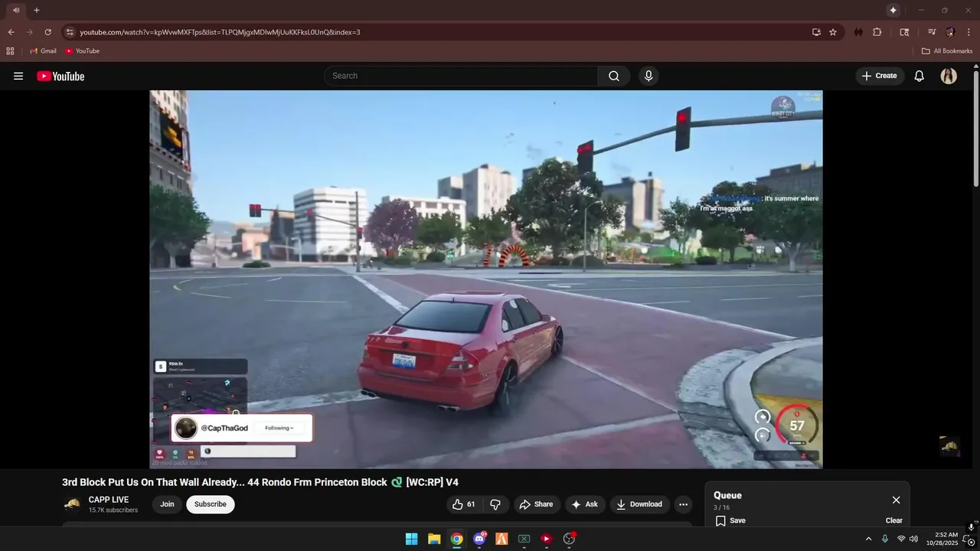Click the "15.7K subscribers" text
980x551 pixels.
point(113,510)
